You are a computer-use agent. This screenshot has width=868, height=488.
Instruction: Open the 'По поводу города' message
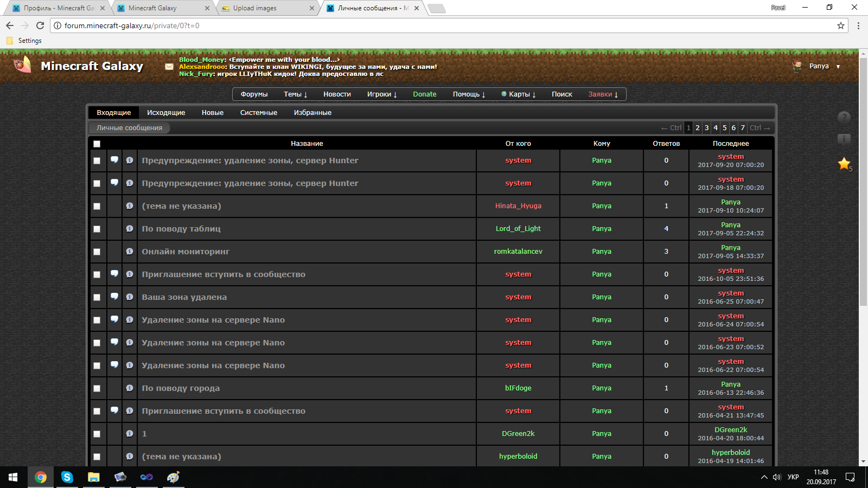pyautogui.click(x=181, y=388)
